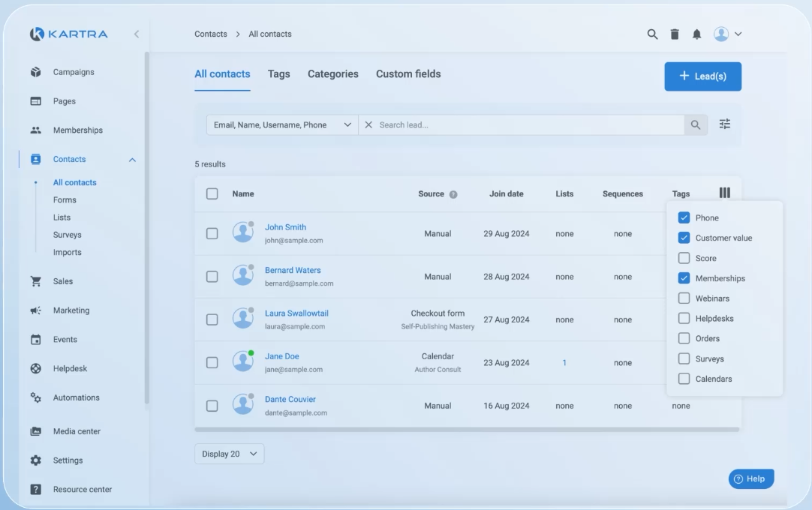Image resolution: width=812 pixels, height=510 pixels.
Task: Click the Kartra logo
Action: [68, 34]
